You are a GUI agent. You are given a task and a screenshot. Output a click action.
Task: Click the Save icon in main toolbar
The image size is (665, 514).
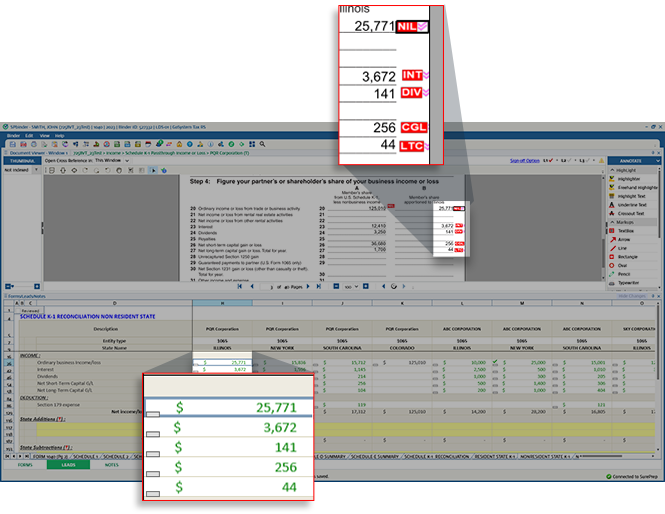13,145
